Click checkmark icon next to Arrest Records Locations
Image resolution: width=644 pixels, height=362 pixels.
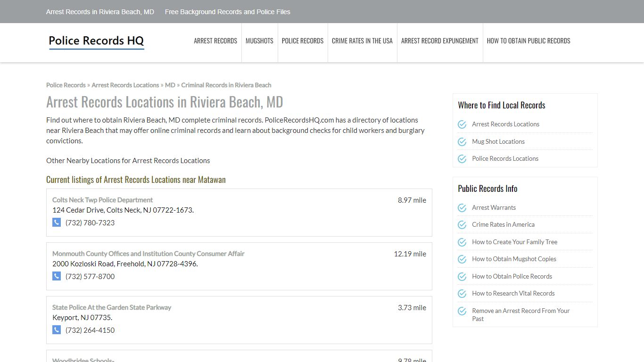point(462,124)
